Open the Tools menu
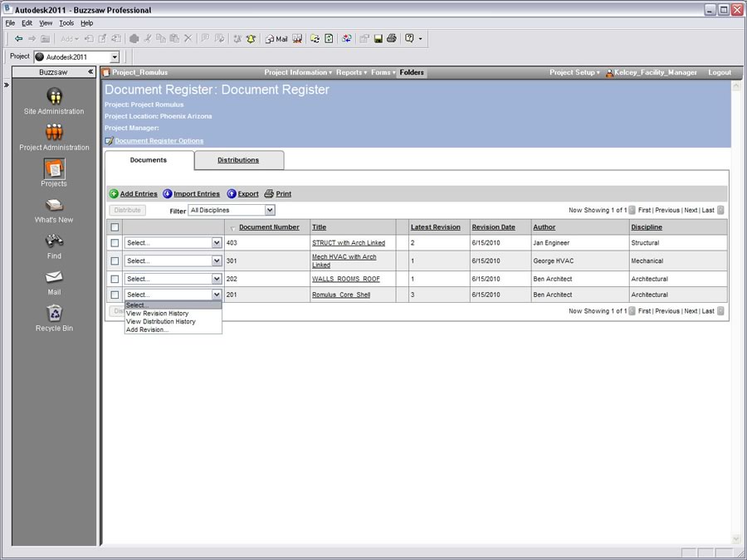This screenshot has width=747, height=560. point(66,23)
